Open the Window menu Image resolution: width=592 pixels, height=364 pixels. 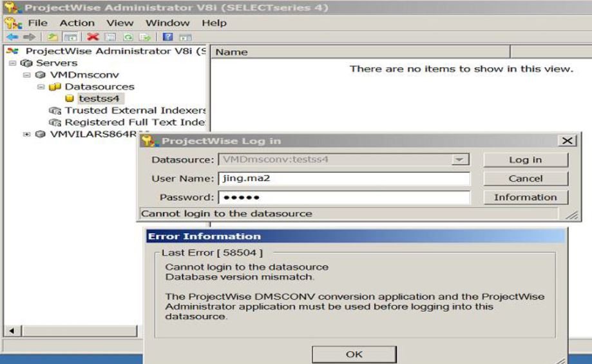(x=167, y=23)
